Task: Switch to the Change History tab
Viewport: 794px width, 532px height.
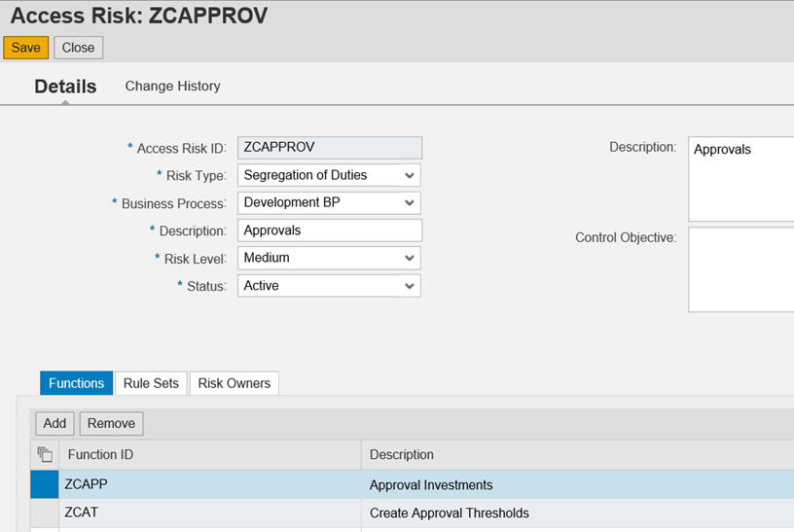Action: pyautogui.click(x=172, y=86)
